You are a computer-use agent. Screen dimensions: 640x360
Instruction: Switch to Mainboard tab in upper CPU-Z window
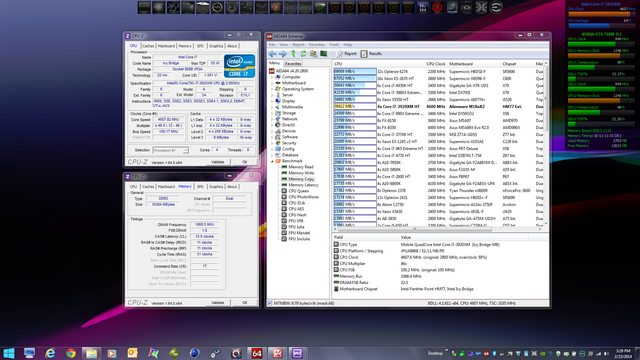pyautogui.click(x=166, y=46)
